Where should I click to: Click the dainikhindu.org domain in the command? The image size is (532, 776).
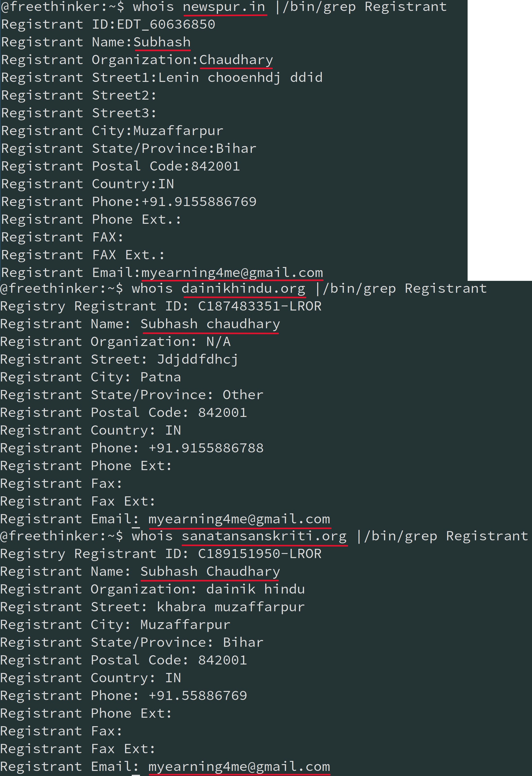tap(243, 288)
